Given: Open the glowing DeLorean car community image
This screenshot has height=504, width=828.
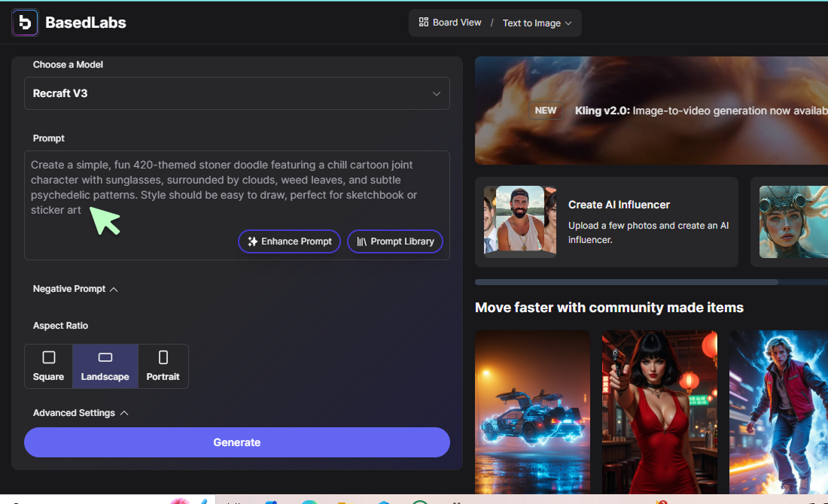Looking at the screenshot, I should point(532,411).
